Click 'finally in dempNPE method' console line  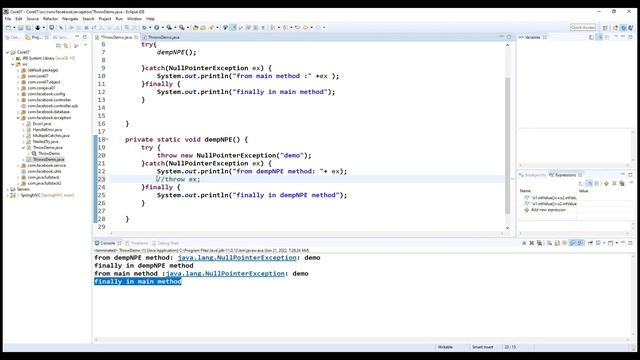(144, 266)
